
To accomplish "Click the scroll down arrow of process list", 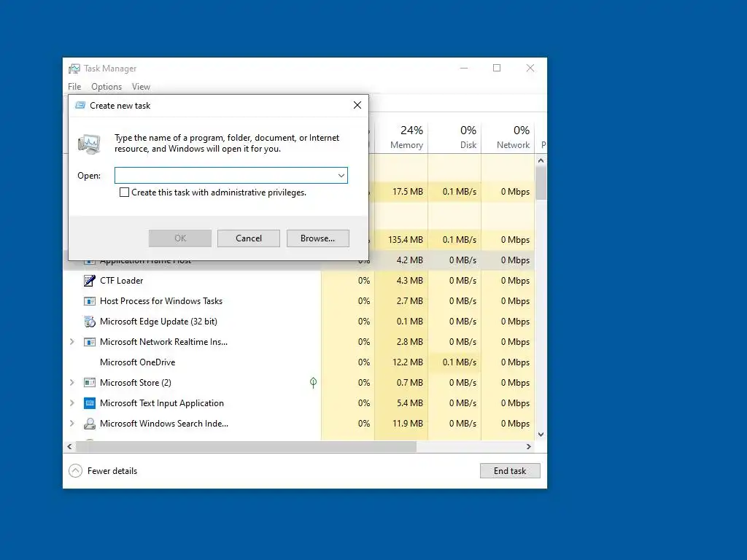I will click(541, 435).
